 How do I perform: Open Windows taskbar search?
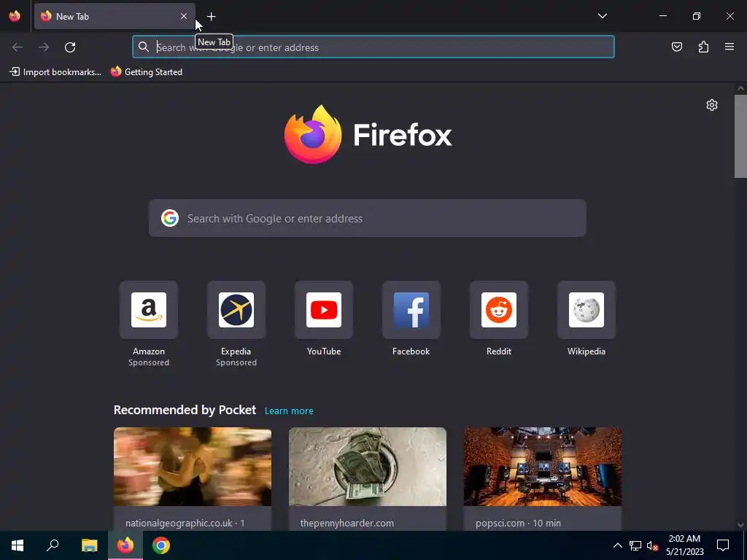(x=53, y=545)
